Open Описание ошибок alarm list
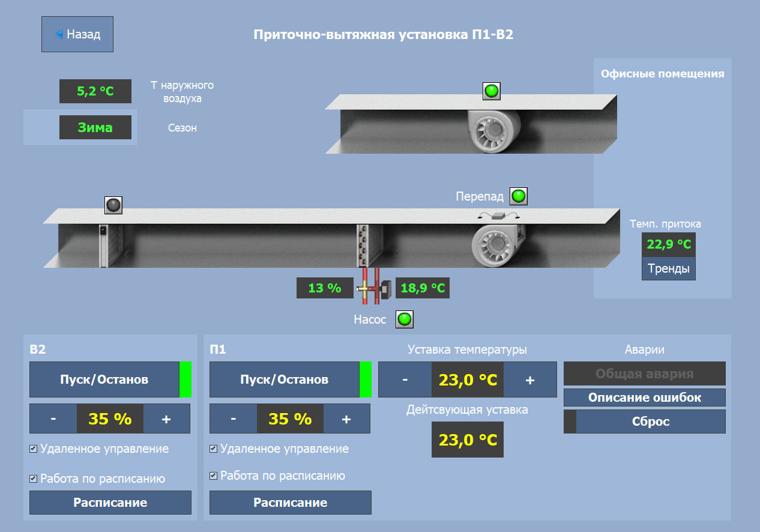Image resolution: width=760 pixels, height=532 pixels. [644, 397]
